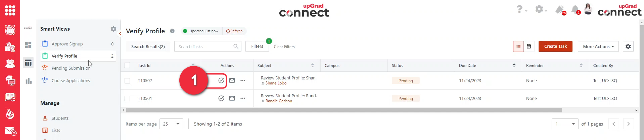
Task: Toggle the select-all tasks header checkbox
Action: point(127,65)
